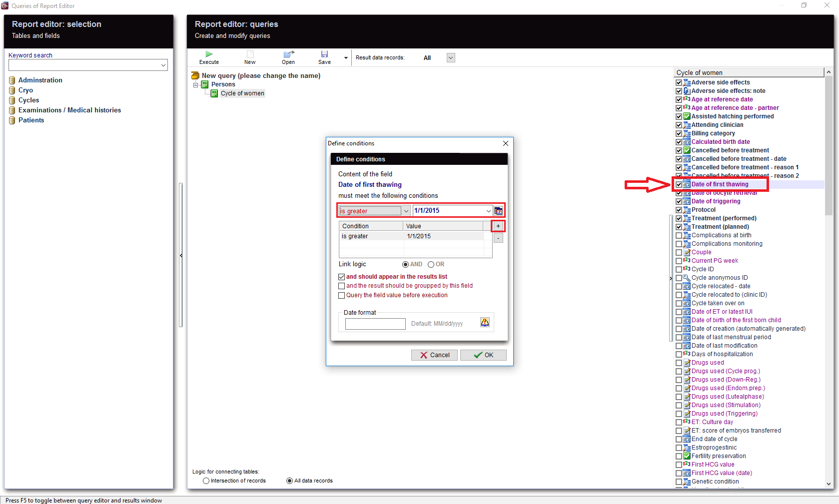Select the Billing category field label
This screenshot has width=839, height=504.
(x=713, y=133)
